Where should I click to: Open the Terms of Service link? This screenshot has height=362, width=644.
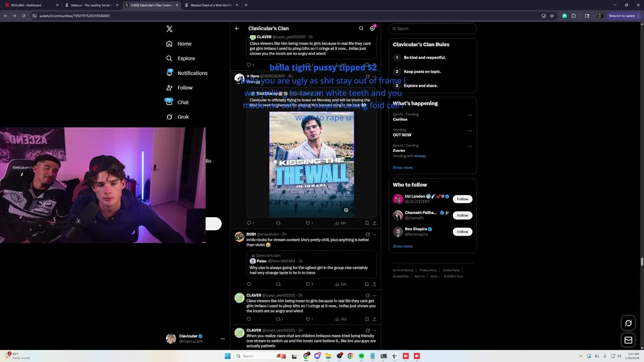click(x=403, y=270)
